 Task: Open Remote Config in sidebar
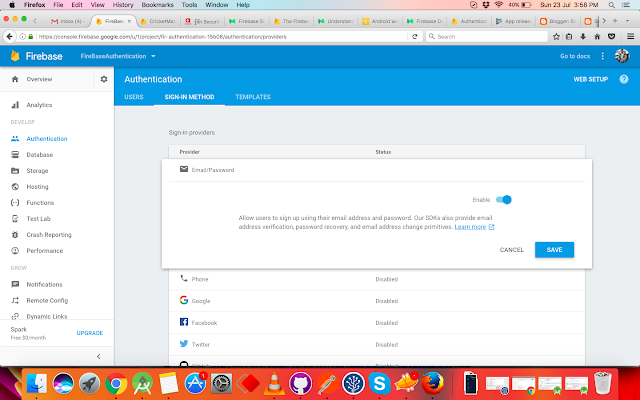47,300
